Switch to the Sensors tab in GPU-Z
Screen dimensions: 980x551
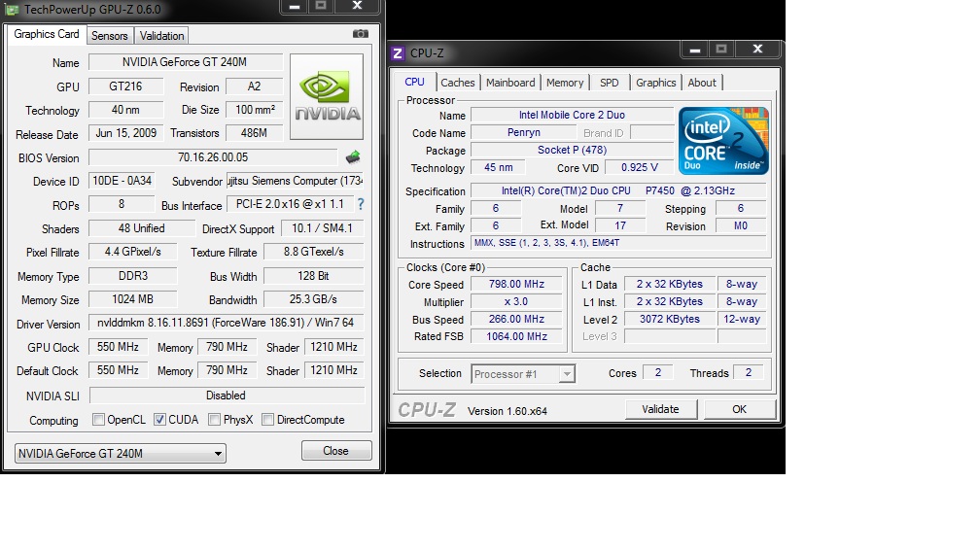pos(109,36)
